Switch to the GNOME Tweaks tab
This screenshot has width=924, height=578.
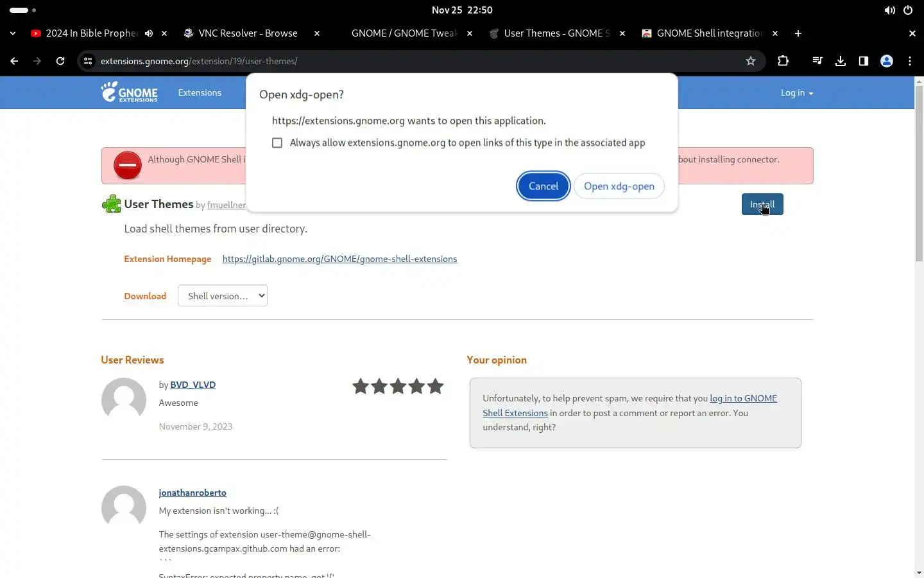click(x=403, y=33)
